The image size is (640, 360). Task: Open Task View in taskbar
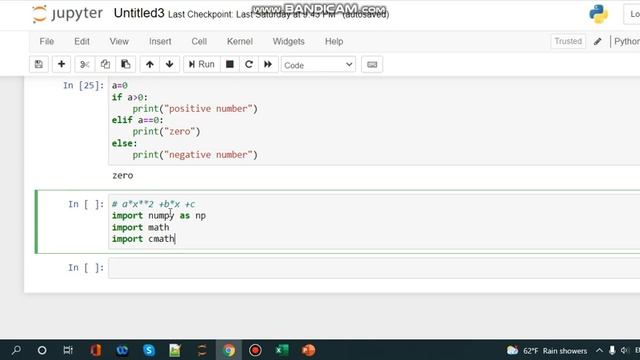[x=68, y=350]
